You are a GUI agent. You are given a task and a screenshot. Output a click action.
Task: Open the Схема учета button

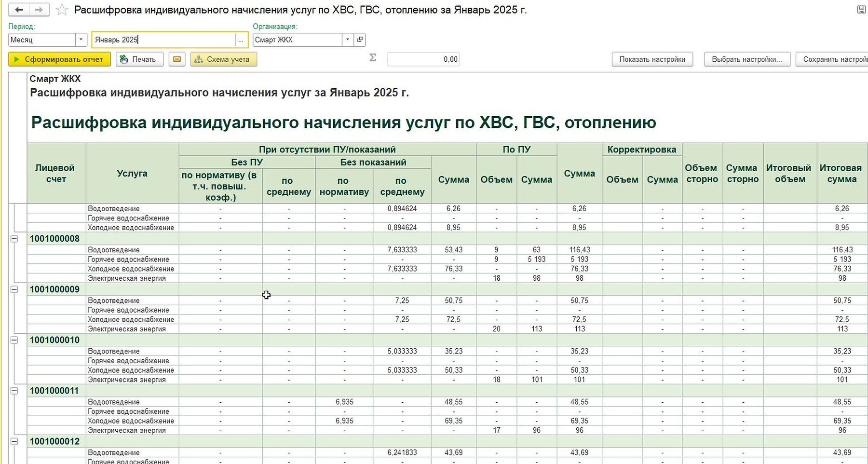(x=223, y=59)
